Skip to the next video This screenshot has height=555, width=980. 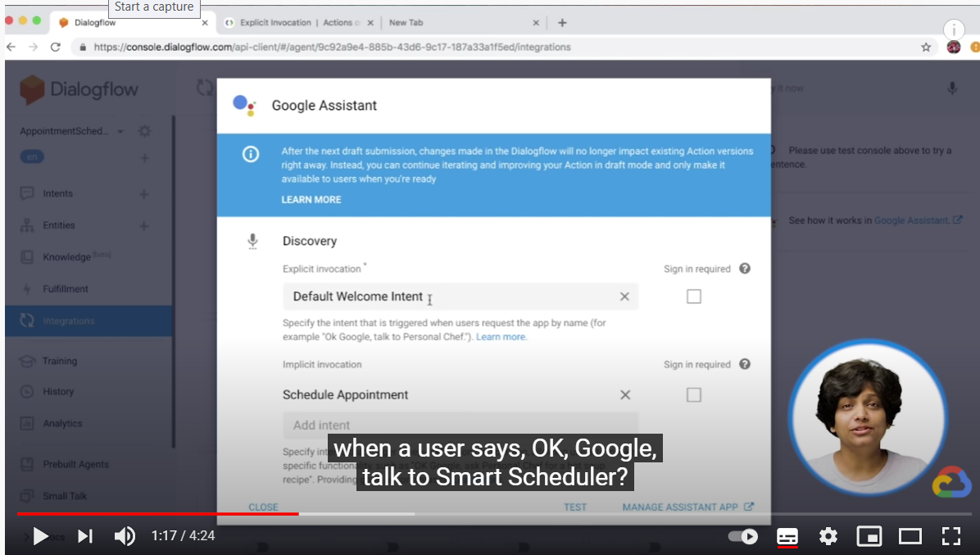pos(85,536)
